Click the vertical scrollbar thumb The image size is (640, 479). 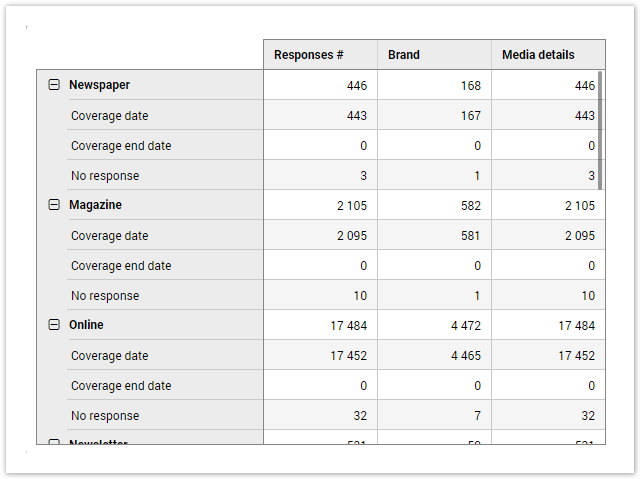click(x=601, y=130)
